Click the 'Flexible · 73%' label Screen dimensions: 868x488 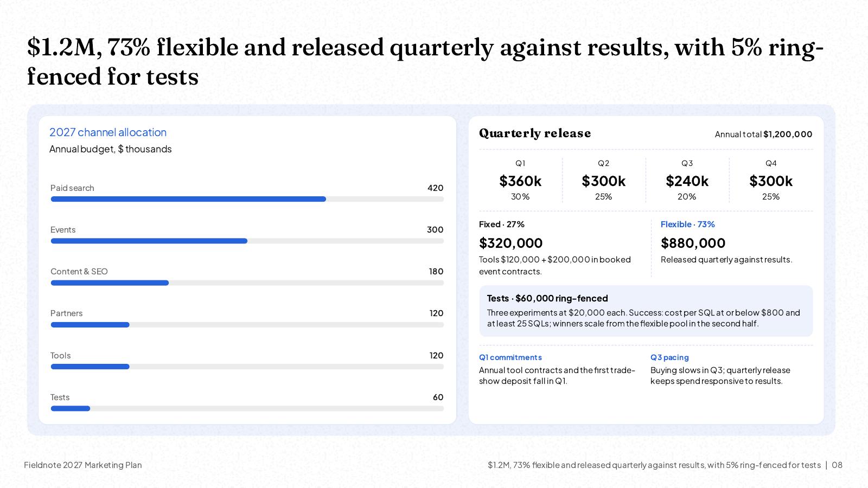tap(688, 224)
